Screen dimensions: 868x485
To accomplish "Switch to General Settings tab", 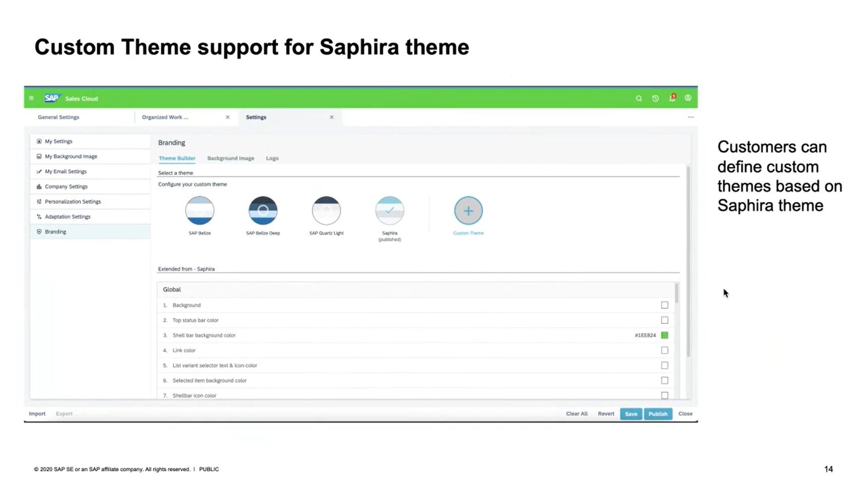I will (58, 117).
